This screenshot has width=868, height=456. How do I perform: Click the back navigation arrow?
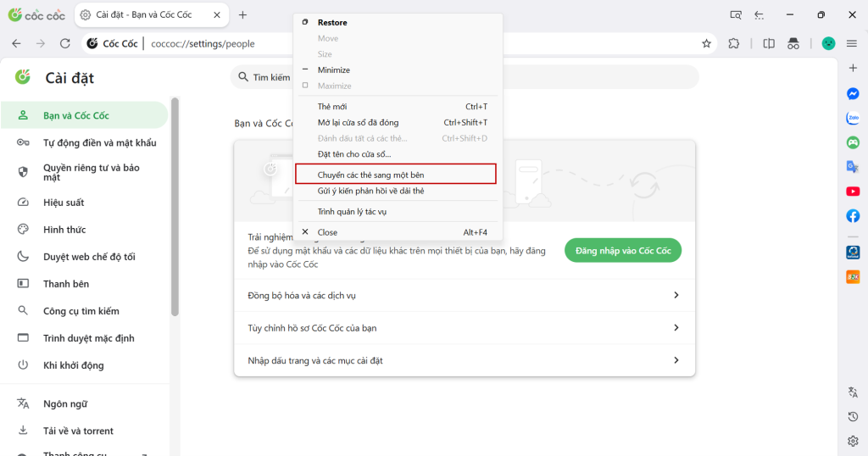(17, 44)
